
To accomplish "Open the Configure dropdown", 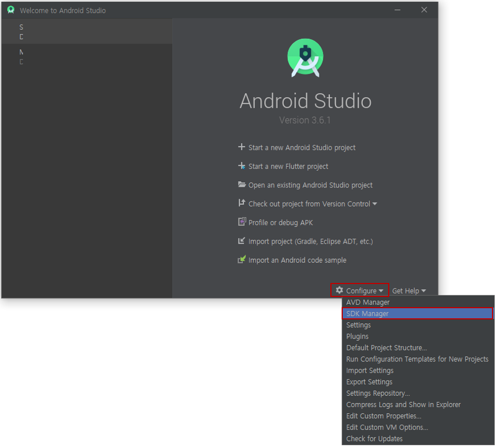I will [360, 291].
